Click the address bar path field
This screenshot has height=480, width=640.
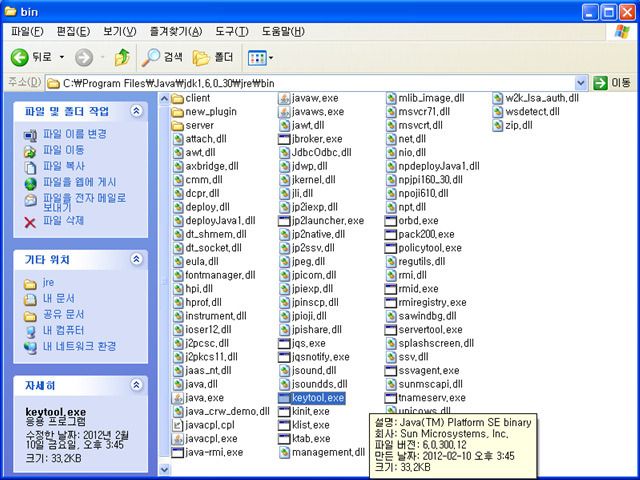(311, 83)
